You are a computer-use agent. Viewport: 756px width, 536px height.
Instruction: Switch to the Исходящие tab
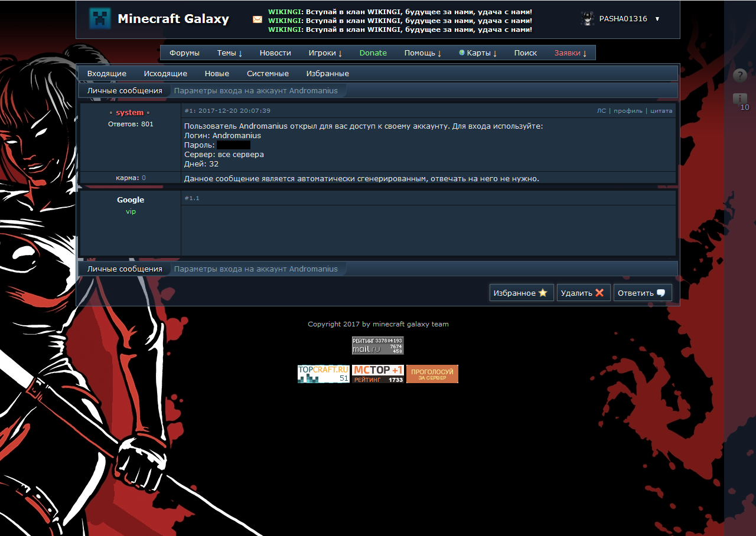[165, 73]
